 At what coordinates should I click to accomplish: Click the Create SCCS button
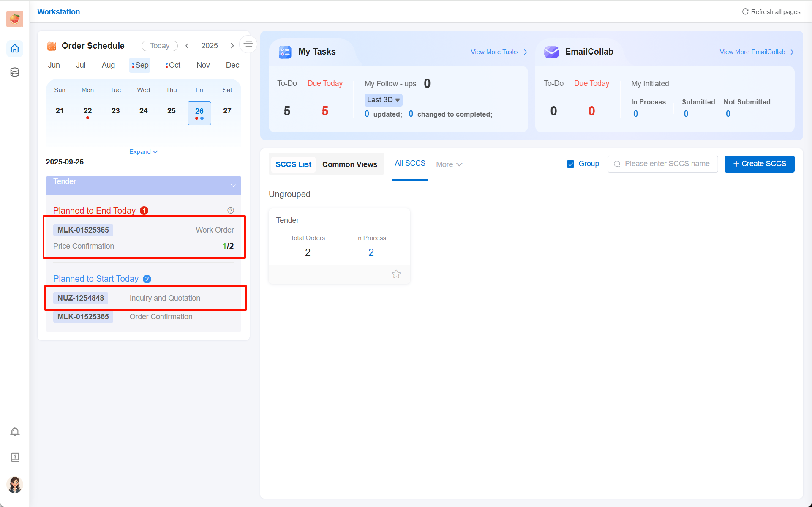[759, 164]
